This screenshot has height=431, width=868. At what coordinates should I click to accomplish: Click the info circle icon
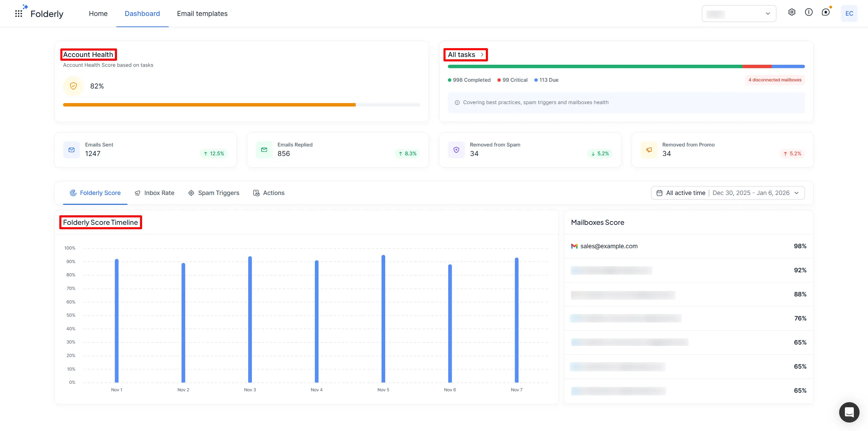809,12
